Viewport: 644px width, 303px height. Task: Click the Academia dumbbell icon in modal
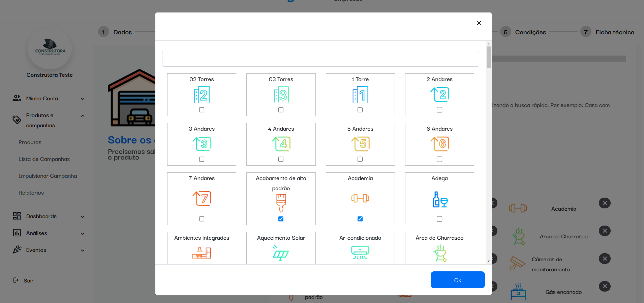tap(360, 198)
